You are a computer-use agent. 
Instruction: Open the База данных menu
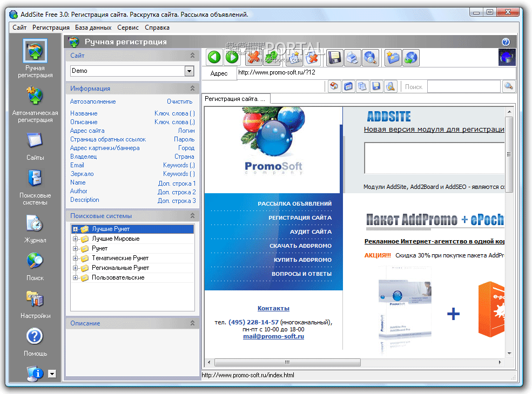click(x=93, y=28)
